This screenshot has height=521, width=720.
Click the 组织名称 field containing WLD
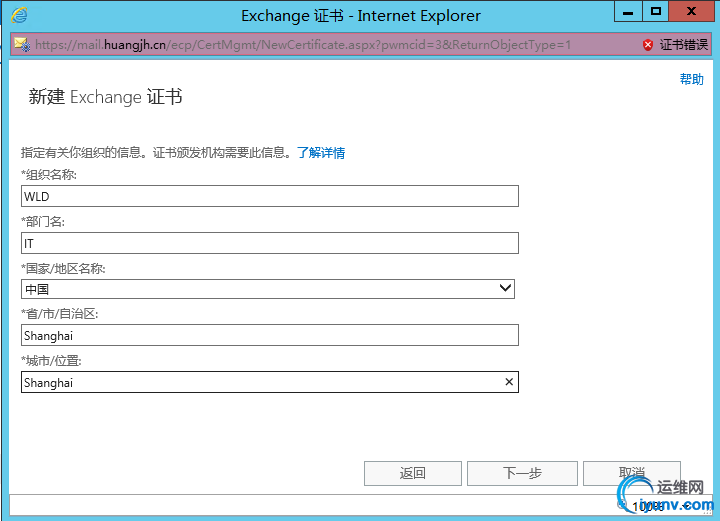click(270, 196)
